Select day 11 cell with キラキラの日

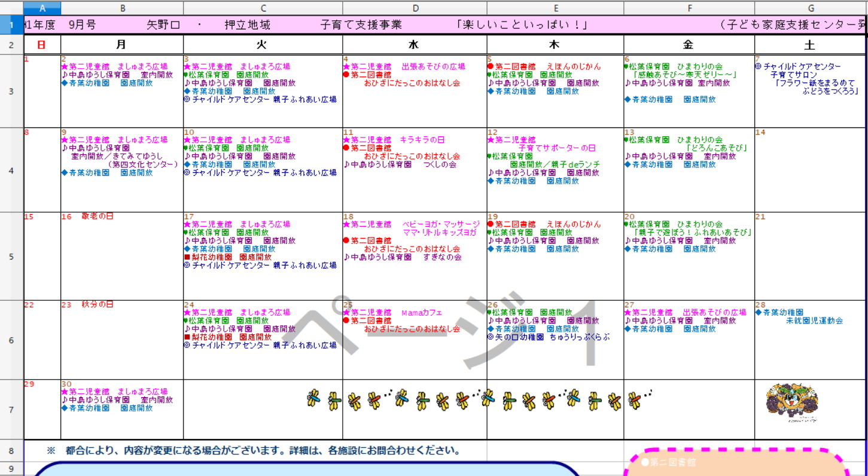[415, 170]
